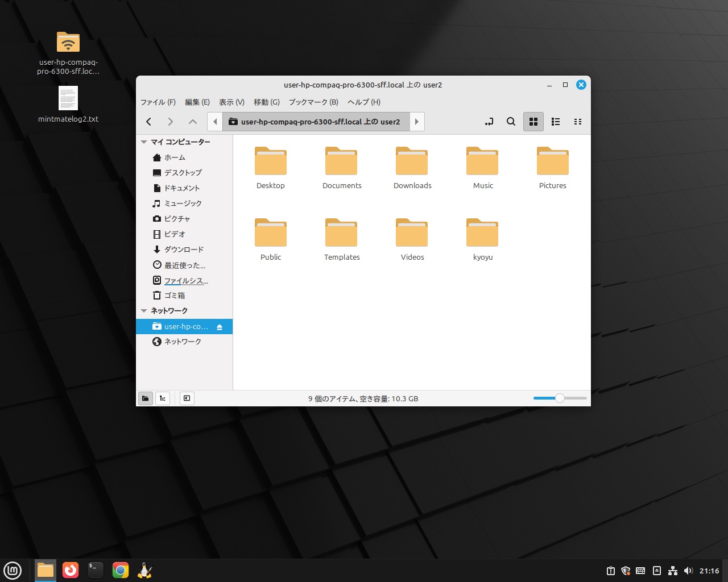
Task: Click the path bar location button
Action: tap(316, 122)
